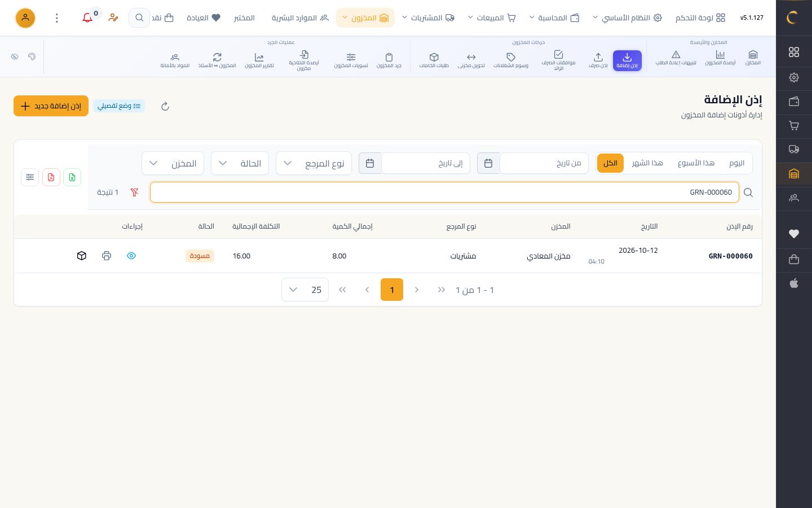Expand the الحالة status dropdown
812x508 pixels.
click(240, 163)
